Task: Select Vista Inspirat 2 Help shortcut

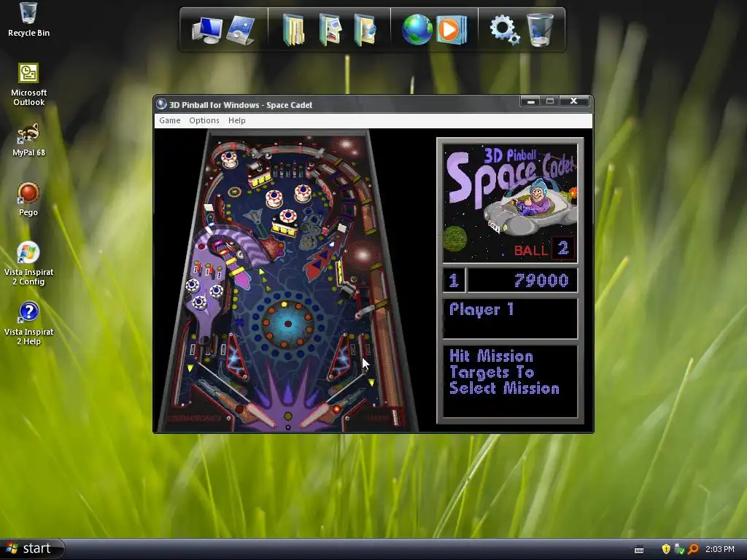Action: [28, 323]
